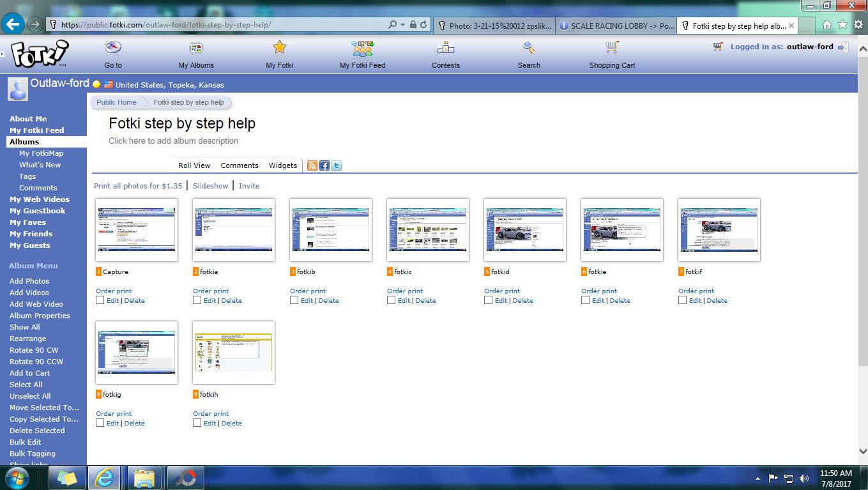Open the Contests podium icon
This screenshot has height=490, width=868.
(x=445, y=48)
